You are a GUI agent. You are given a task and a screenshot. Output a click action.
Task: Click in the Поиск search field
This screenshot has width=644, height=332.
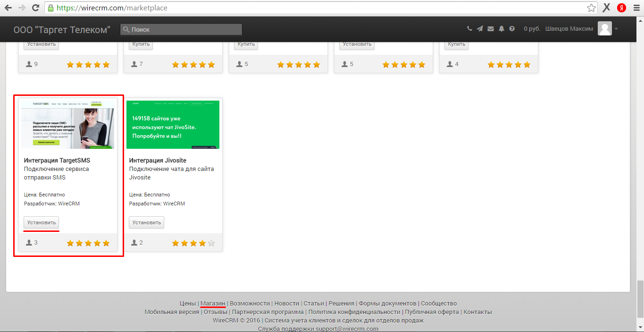181,29
